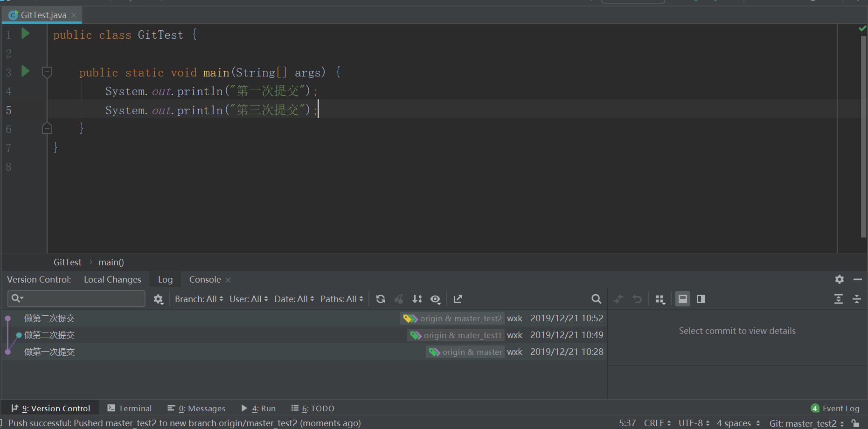This screenshot has width=868, height=429.
Task: Open the Event Log
Action: click(x=835, y=408)
